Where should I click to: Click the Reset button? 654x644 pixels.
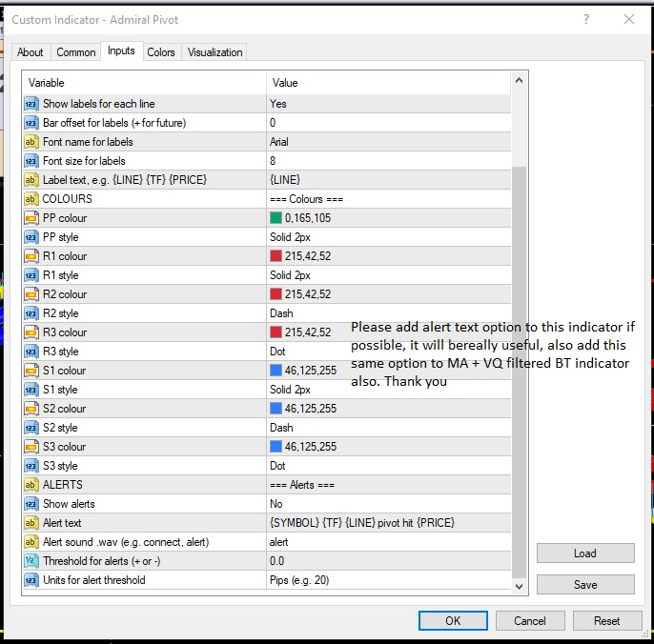click(607, 620)
